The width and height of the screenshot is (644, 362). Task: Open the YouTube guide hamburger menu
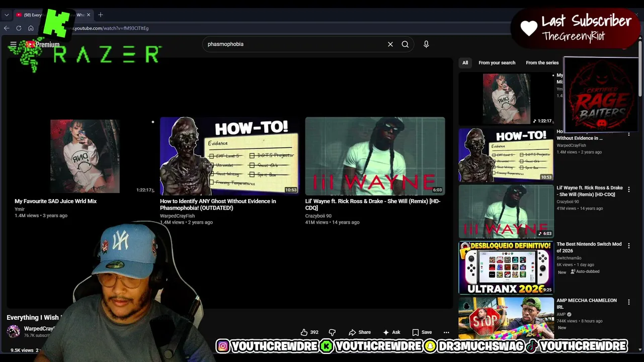pos(13,44)
